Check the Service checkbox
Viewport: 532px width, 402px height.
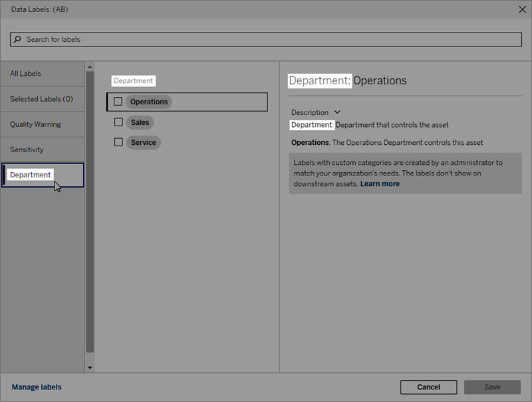[118, 142]
